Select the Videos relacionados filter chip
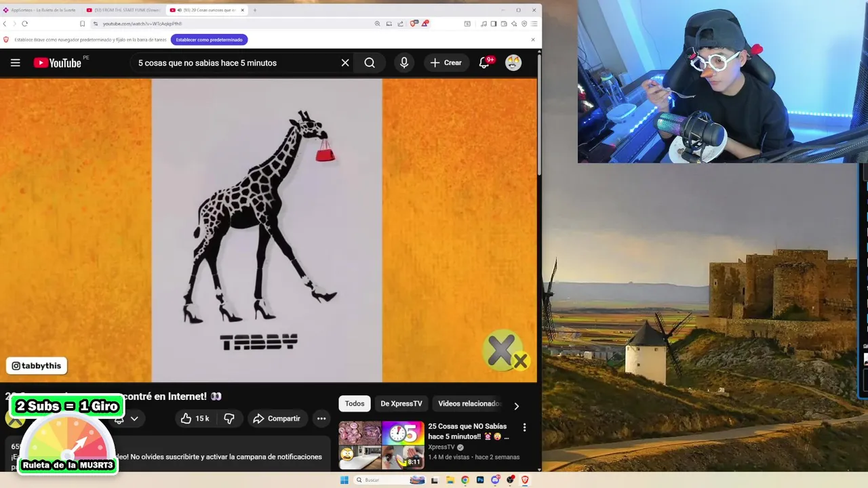868x488 pixels. 469,403
